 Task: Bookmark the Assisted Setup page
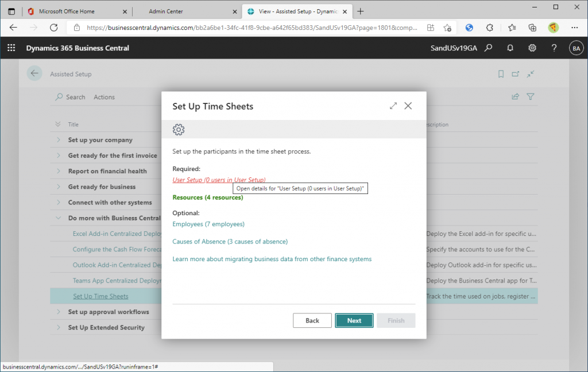[501, 74]
